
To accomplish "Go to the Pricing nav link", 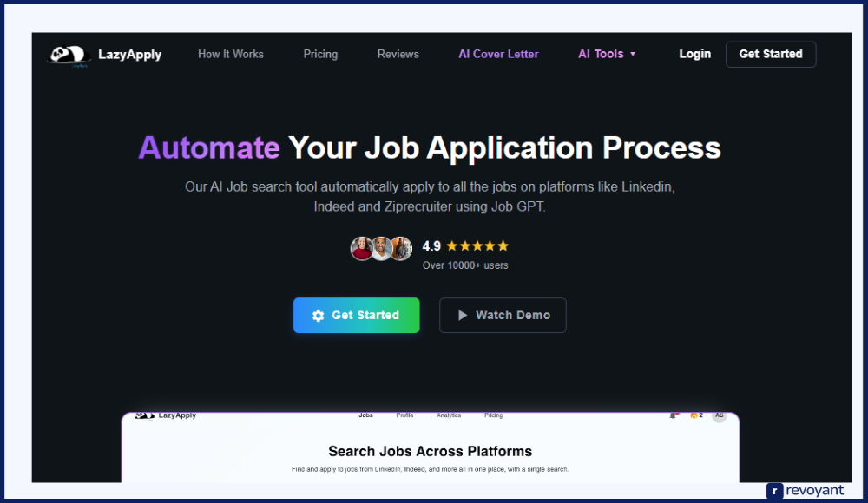I will [320, 54].
